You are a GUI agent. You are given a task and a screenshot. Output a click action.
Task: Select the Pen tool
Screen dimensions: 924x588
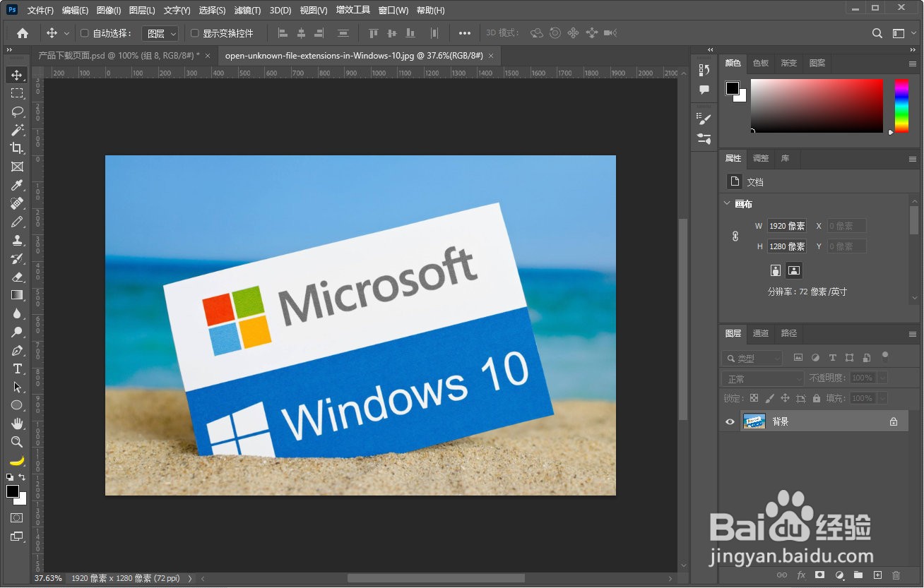(x=17, y=350)
